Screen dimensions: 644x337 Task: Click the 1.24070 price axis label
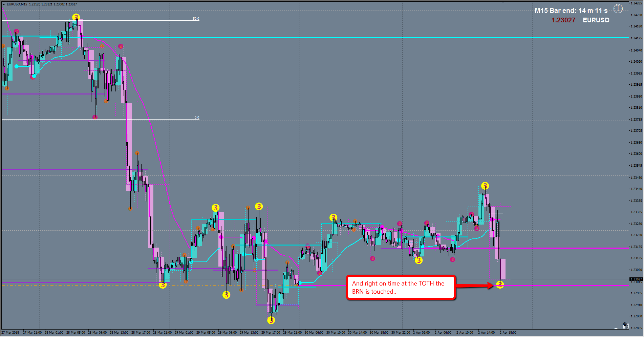(637, 50)
